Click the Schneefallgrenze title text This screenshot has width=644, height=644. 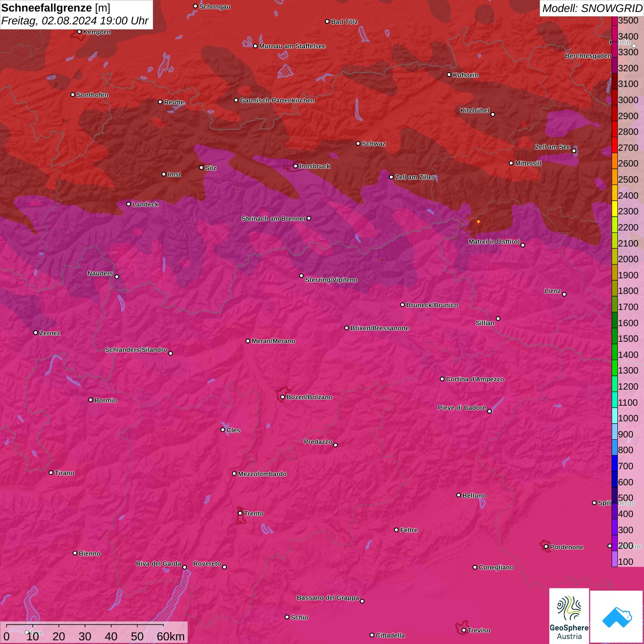46,8
